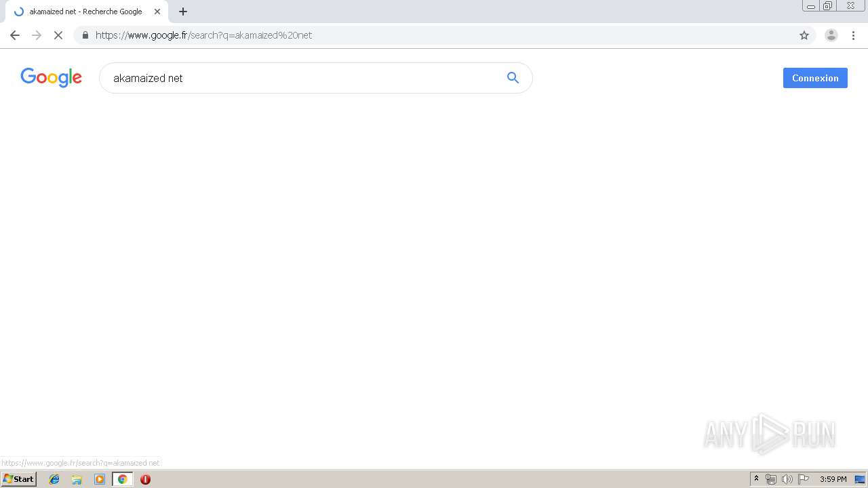Stop loading the page

[58, 35]
